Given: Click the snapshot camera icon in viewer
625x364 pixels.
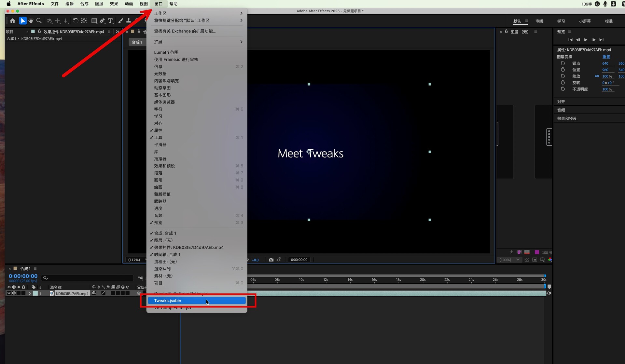Looking at the screenshot, I should [271, 260].
